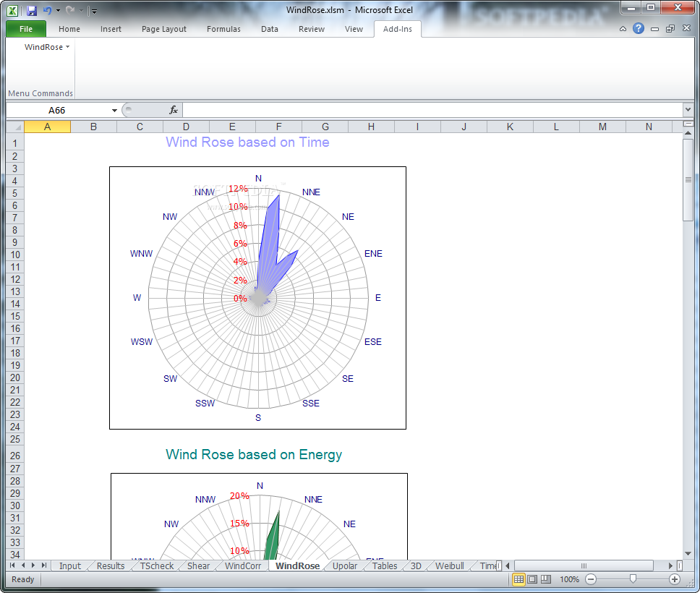Go to last sheet tab arrow
Image resolution: width=700 pixels, height=593 pixels.
point(43,566)
